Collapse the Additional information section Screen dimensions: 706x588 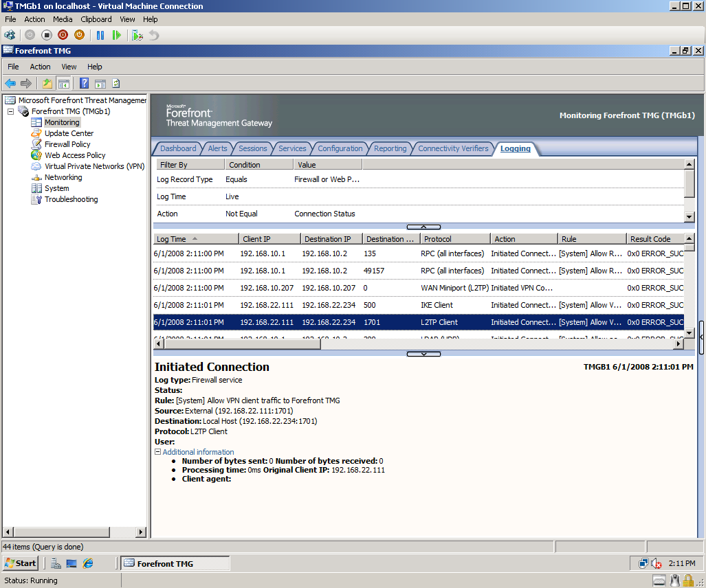click(157, 452)
